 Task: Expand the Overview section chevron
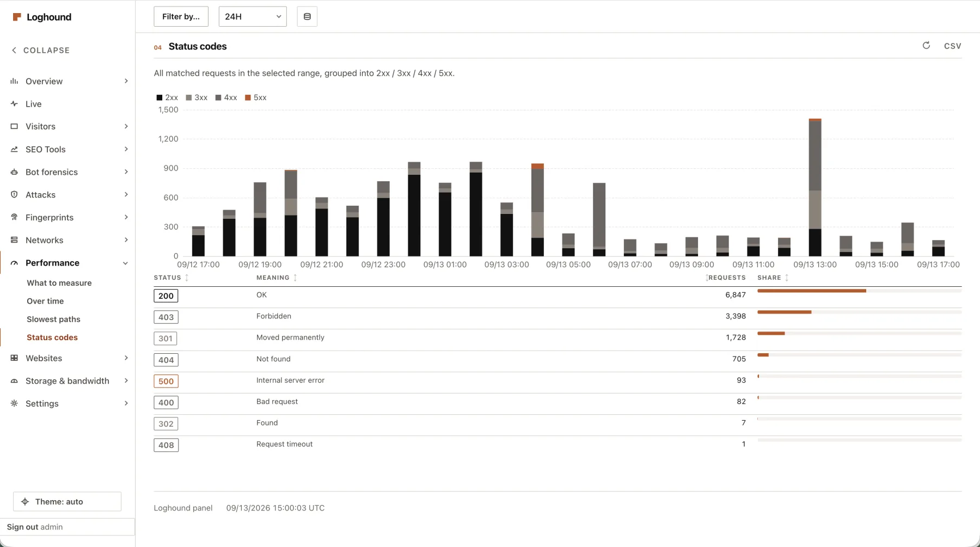pyautogui.click(x=126, y=81)
